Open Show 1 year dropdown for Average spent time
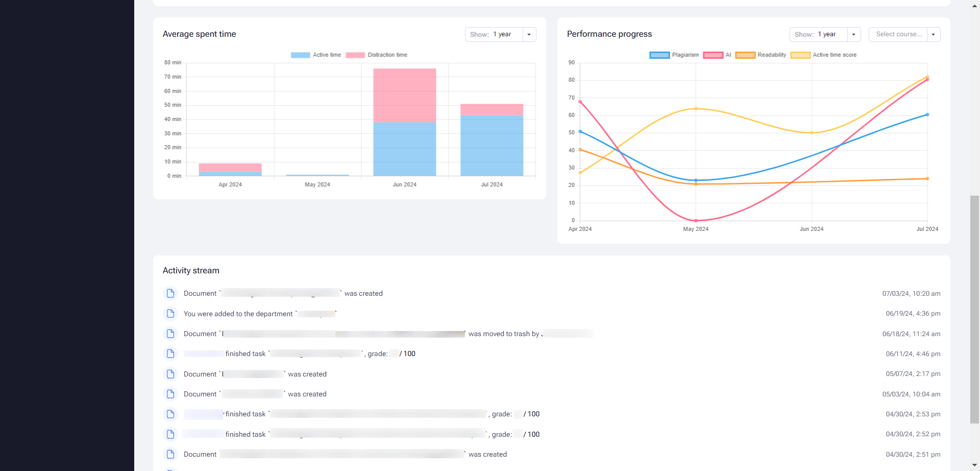The image size is (980, 471). (x=500, y=34)
